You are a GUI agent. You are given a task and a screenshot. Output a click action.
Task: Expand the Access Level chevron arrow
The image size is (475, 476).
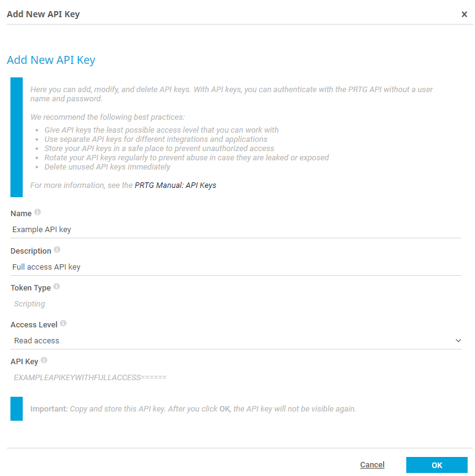[458, 340]
